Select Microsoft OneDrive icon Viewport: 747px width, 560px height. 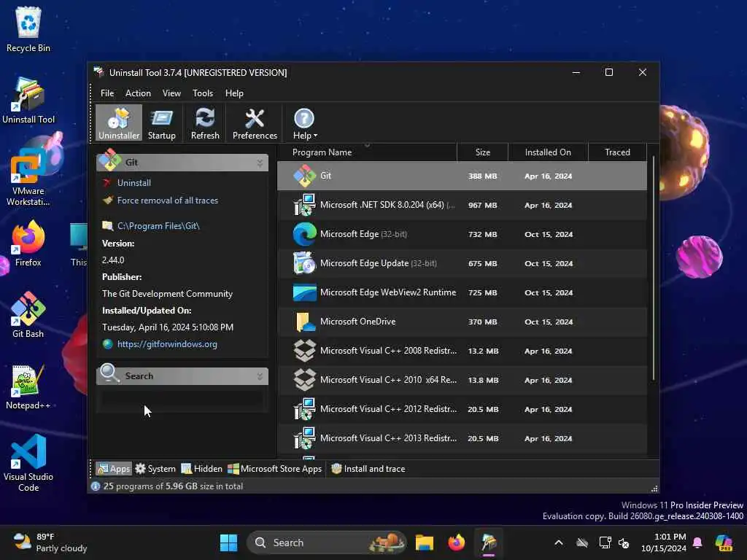click(304, 322)
